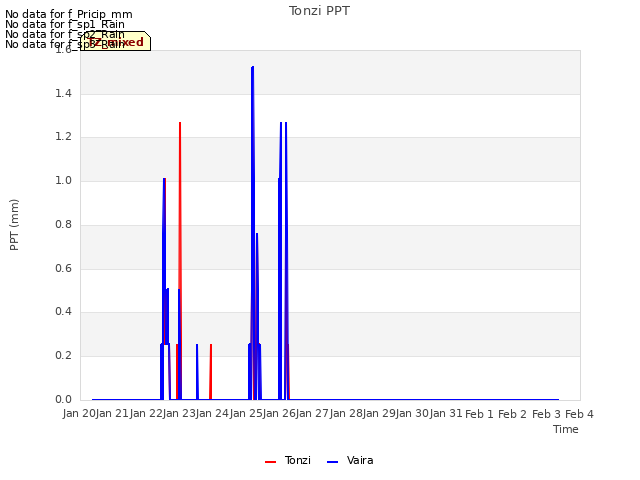Screen dimensions: 640x480
Task: Click the 1.0 y-axis tick label
Action: pyautogui.click(x=63, y=180)
